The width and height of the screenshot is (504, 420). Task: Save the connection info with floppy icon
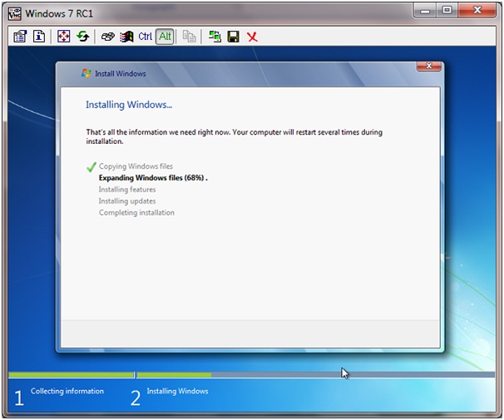[234, 37]
